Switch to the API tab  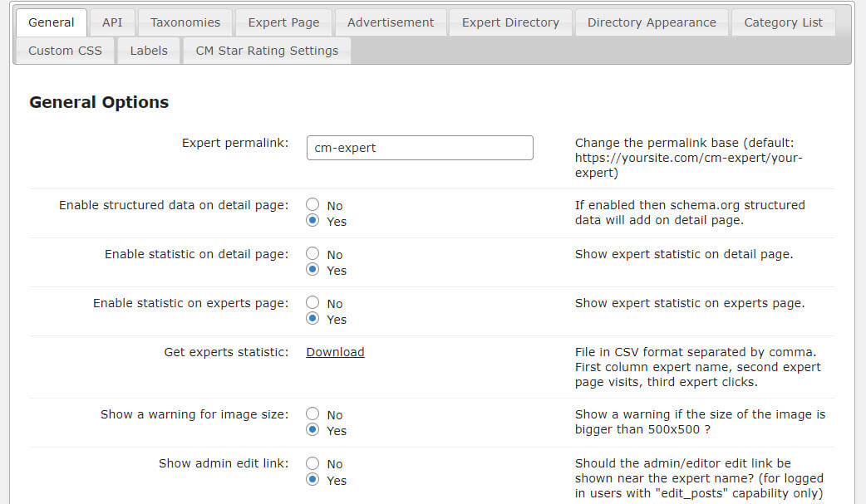click(x=112, y=23)
